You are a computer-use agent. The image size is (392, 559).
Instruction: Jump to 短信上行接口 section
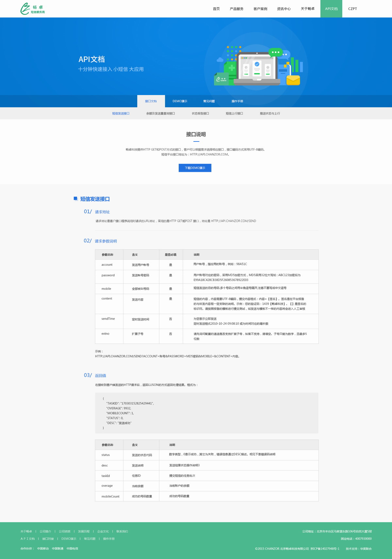tap(234, 113)
